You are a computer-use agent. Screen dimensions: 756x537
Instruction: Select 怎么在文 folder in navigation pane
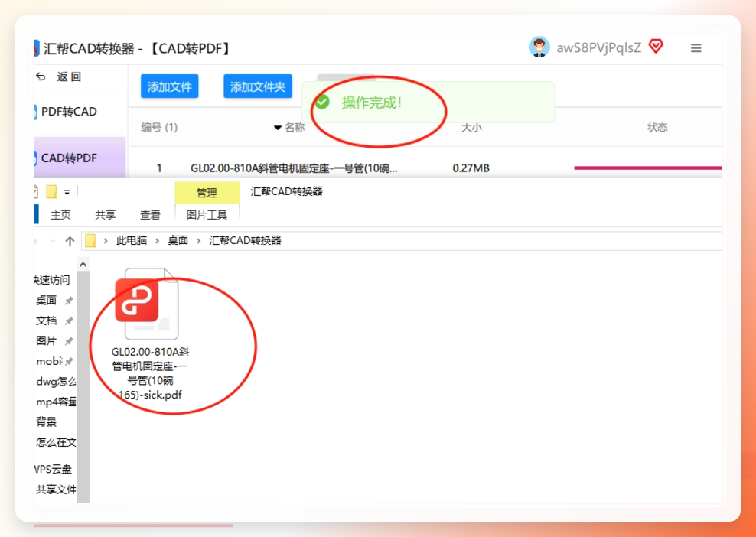56,442
